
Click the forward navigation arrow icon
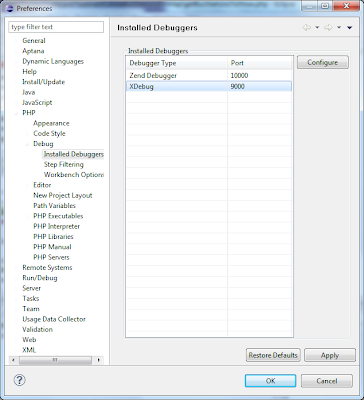pos(328,28)
